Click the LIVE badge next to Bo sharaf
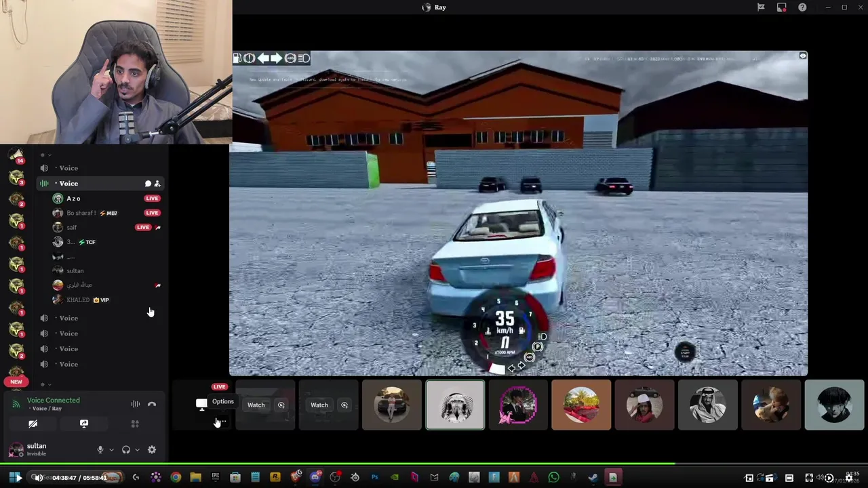This screenshot has width=868, height=488. point(152,213)
